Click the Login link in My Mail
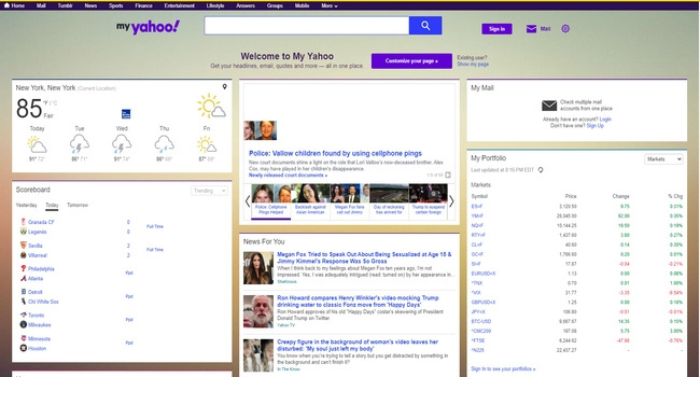Image resolution: width=700 pixels, height=400 pixels. point(605,119)
